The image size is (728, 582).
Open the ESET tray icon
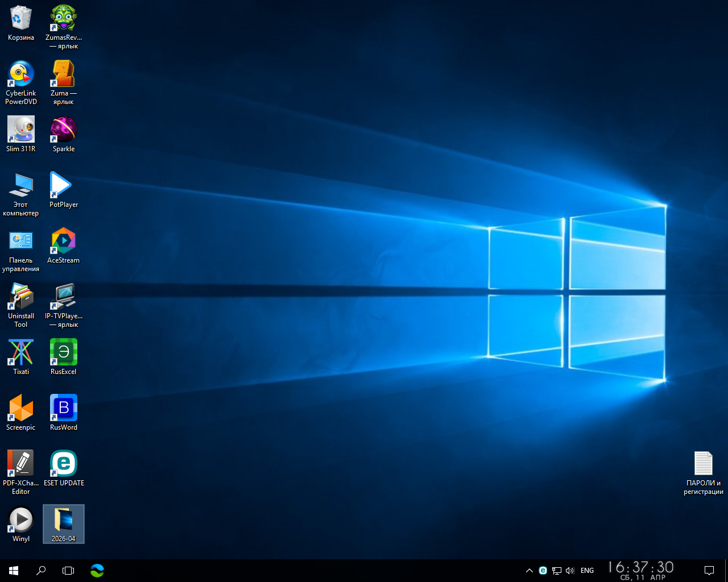[543, 571]
